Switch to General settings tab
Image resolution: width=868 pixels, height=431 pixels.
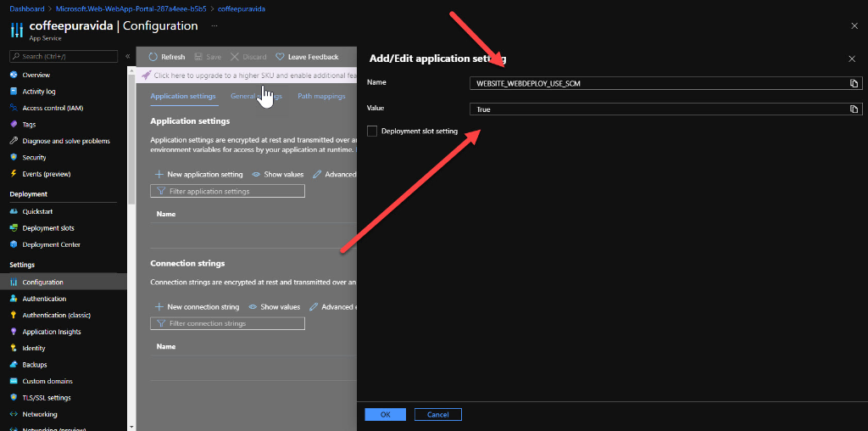(x=256, y=96)
